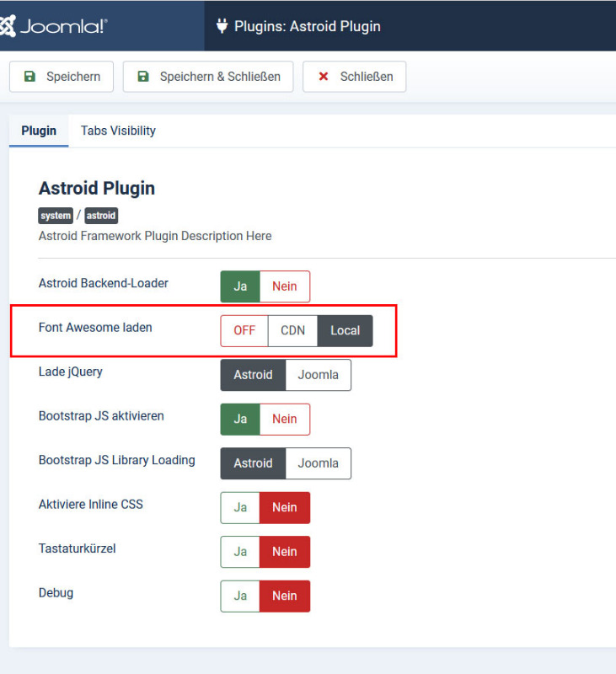The image size is (616, 674).
Task: Click the astroid badge
Action: coord(101,216)
